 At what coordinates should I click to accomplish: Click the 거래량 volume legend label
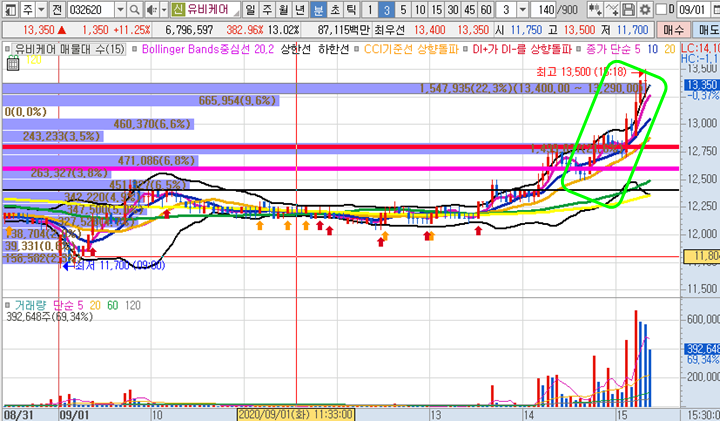click(30, 305)
